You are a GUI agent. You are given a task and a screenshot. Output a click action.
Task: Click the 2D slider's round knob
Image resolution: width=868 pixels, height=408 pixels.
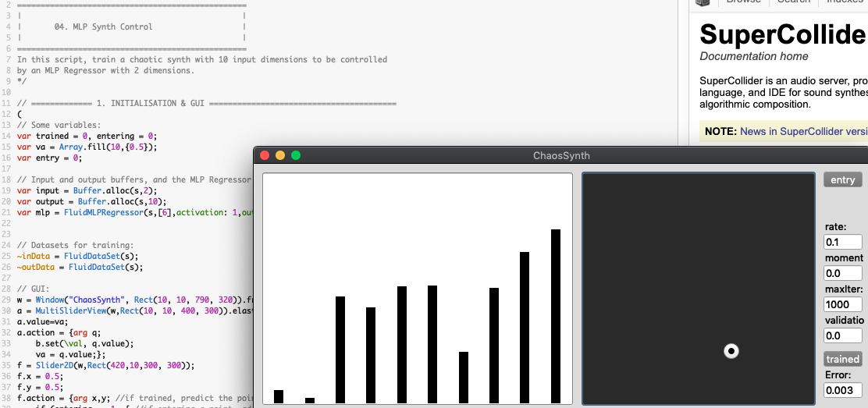click(731, 351)
